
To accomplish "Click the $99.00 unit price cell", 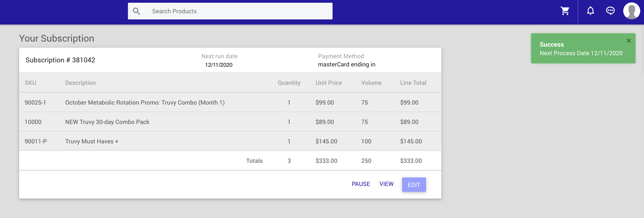I will coord(324,103).
